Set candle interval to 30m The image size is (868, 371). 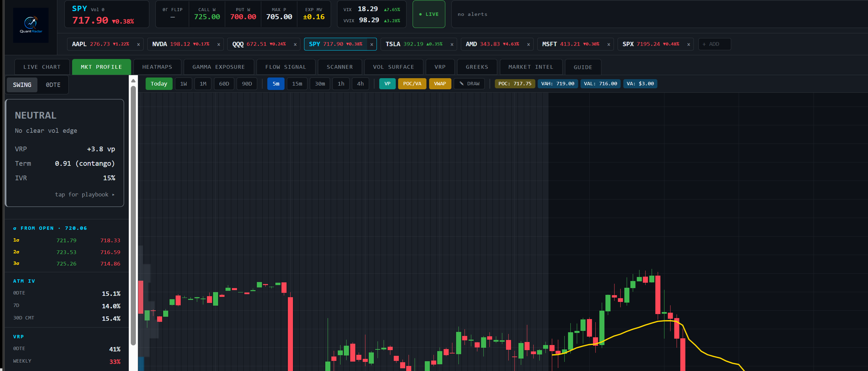[x=320, y=84]
